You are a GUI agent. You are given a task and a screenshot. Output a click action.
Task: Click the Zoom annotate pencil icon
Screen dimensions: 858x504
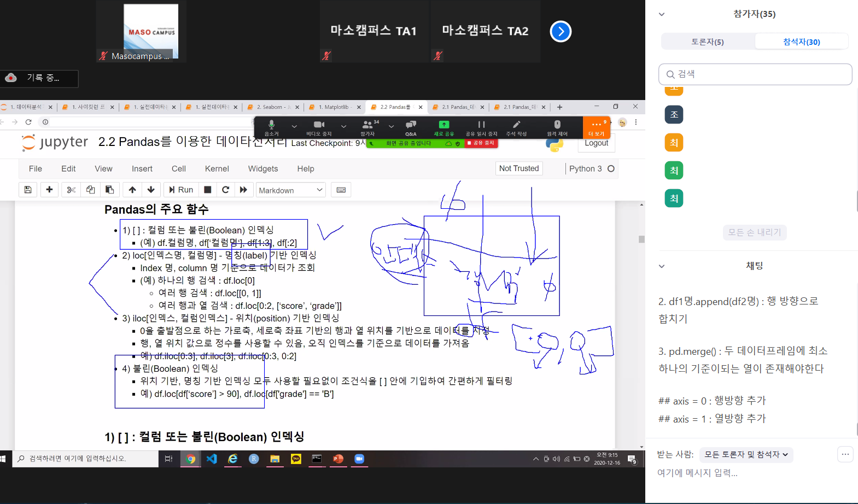point(516,127)
